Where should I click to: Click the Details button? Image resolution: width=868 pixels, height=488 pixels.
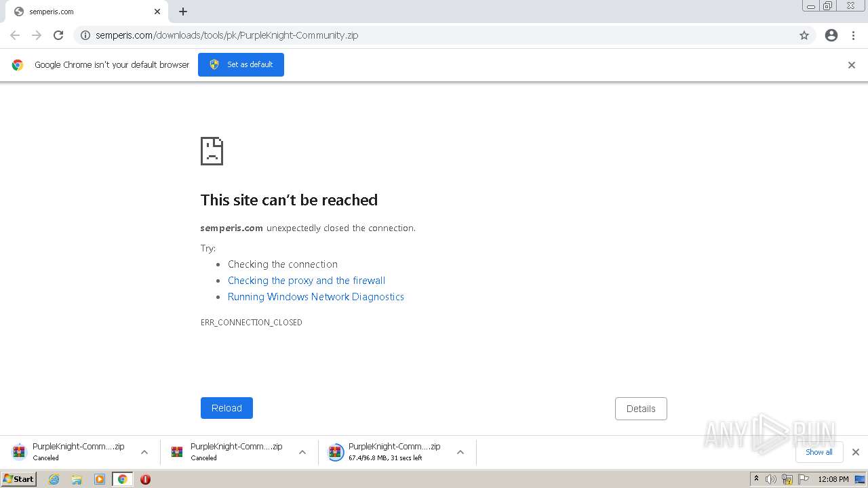[641, 409]
